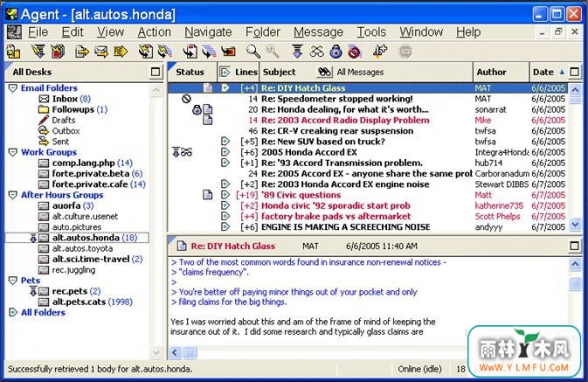Open the magnifying glass Find tool
The width and height of the screenshot is (588, 382).
tap(253, 52)
